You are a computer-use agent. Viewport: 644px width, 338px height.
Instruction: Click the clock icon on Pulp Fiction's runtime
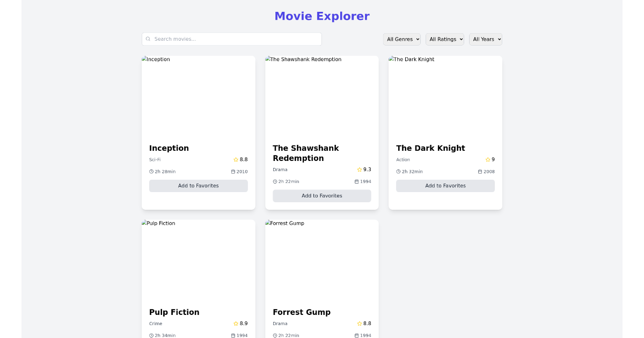tap(151, 335)
